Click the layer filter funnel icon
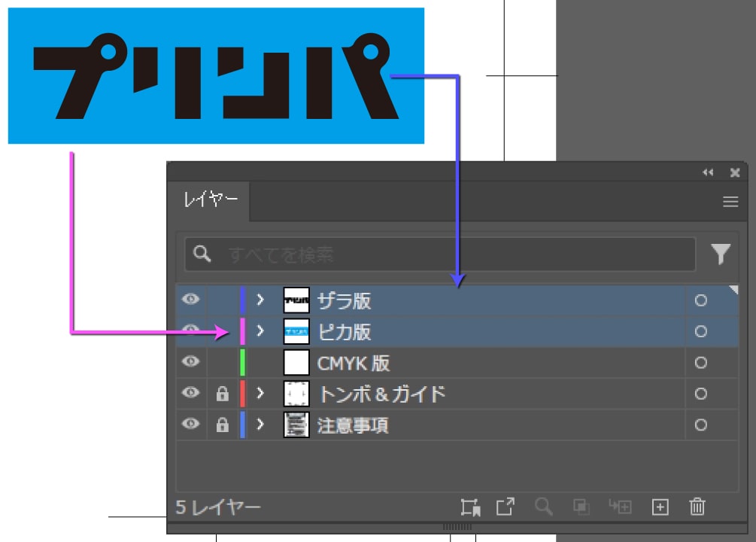756x542 pixels. (x=721, y=254)
